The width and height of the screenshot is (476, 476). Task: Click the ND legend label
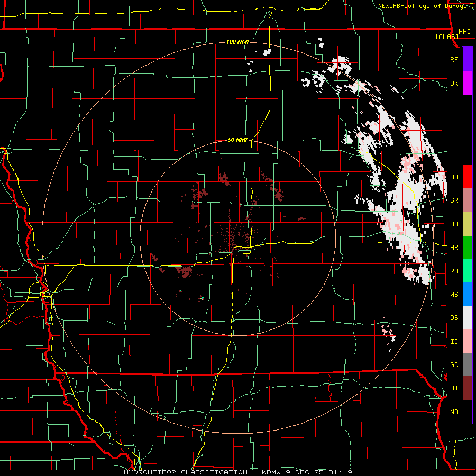coord(454,412)
